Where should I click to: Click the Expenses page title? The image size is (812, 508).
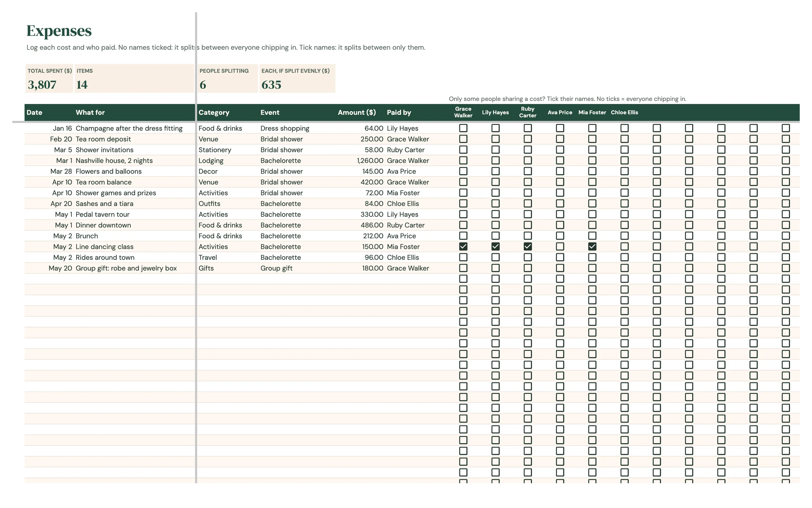pyautogui.click(x=59, y=31)
